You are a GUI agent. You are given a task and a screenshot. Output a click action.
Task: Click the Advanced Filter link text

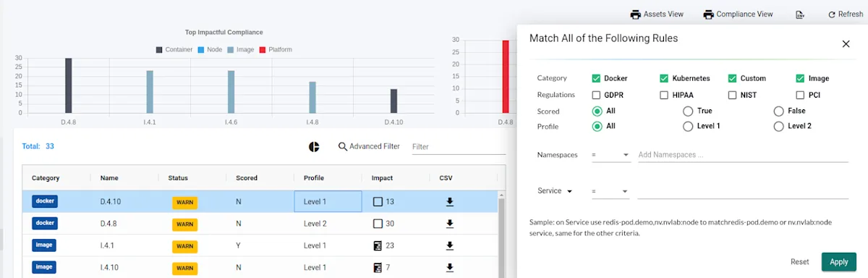point(375,146)
